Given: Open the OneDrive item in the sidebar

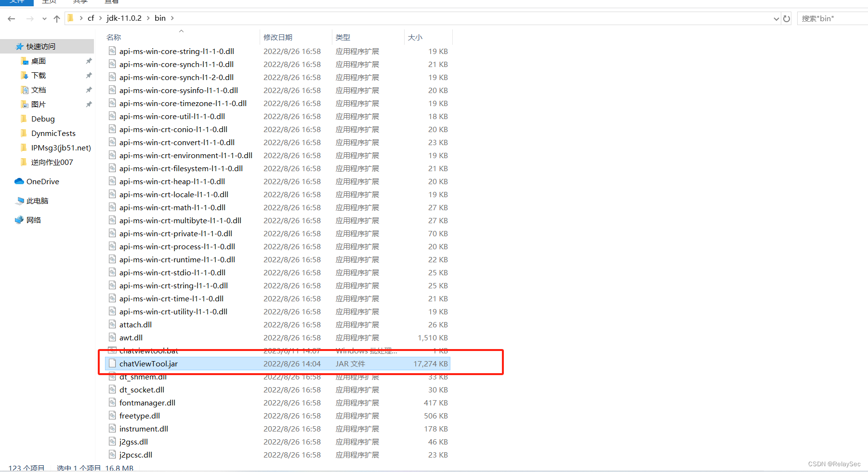Looking at the screenshot, I should pos(42,181).
